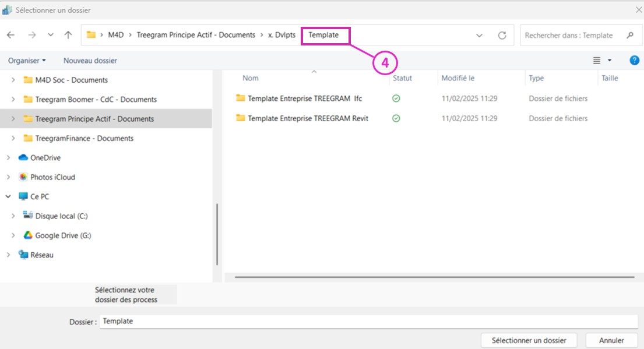Expand M4D Soc - Documents node
This screenshot has width=644, height=349.
[x=13, y=80]
